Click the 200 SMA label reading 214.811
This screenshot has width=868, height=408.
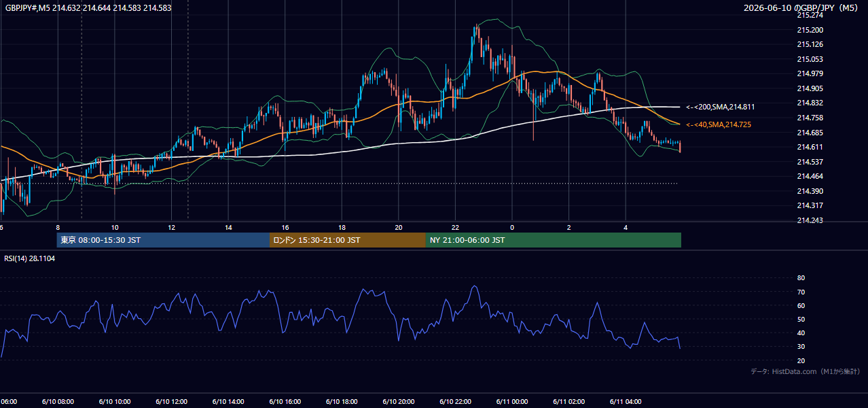721,107
